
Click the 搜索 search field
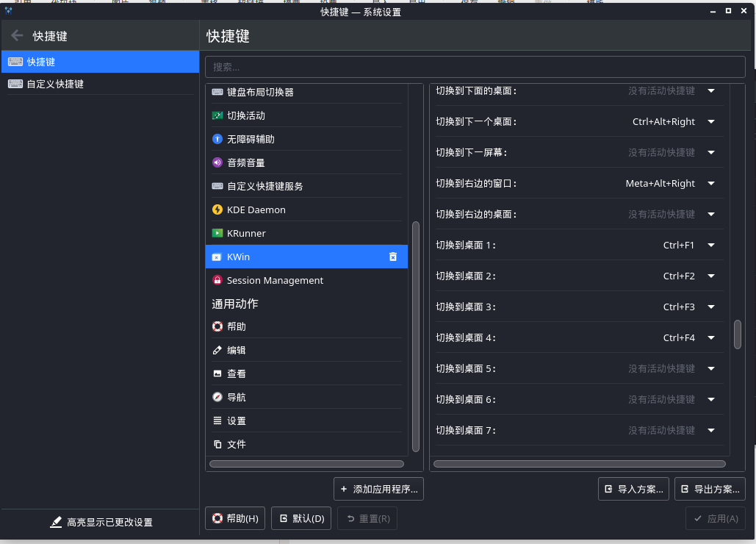[475, 66]
